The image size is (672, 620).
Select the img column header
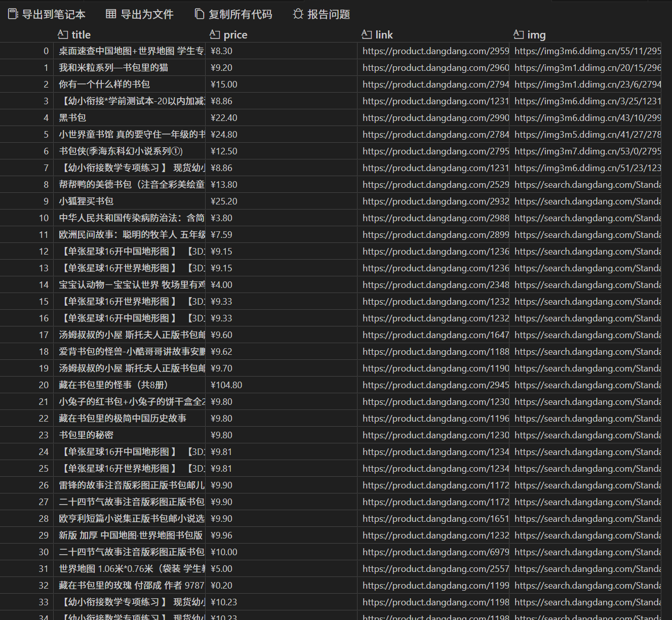[536, 34]
